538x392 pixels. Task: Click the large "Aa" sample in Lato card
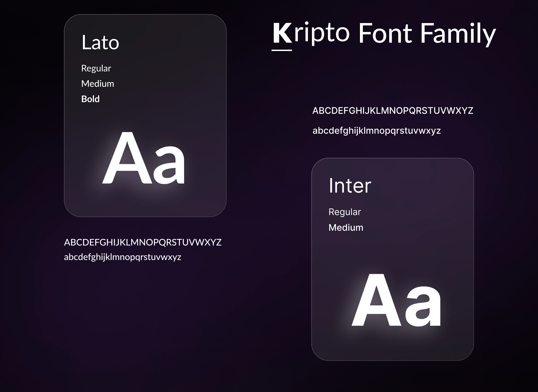(143, 158)
